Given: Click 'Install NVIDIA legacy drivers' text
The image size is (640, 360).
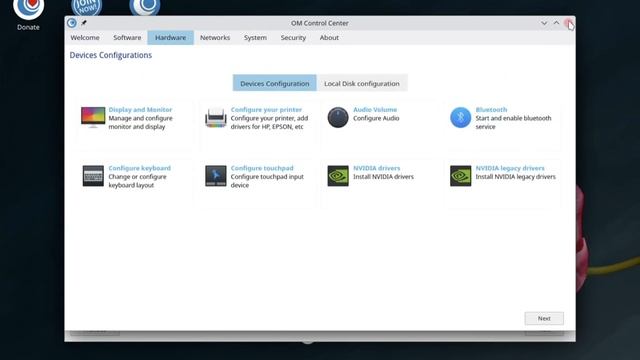Looking at the screenshot, I should pyautogui.click(x=516, y=176).
